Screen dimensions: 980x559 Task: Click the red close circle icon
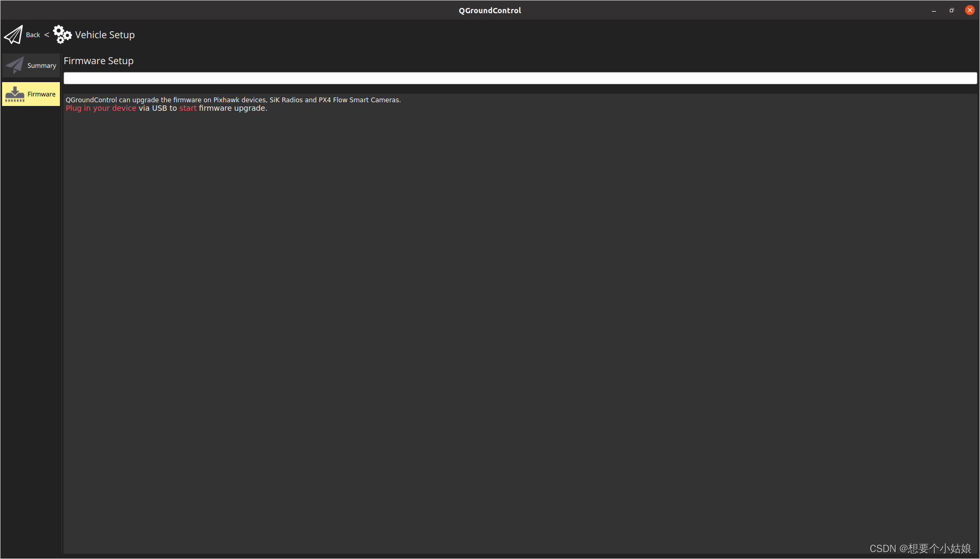[x=970, y=10]
